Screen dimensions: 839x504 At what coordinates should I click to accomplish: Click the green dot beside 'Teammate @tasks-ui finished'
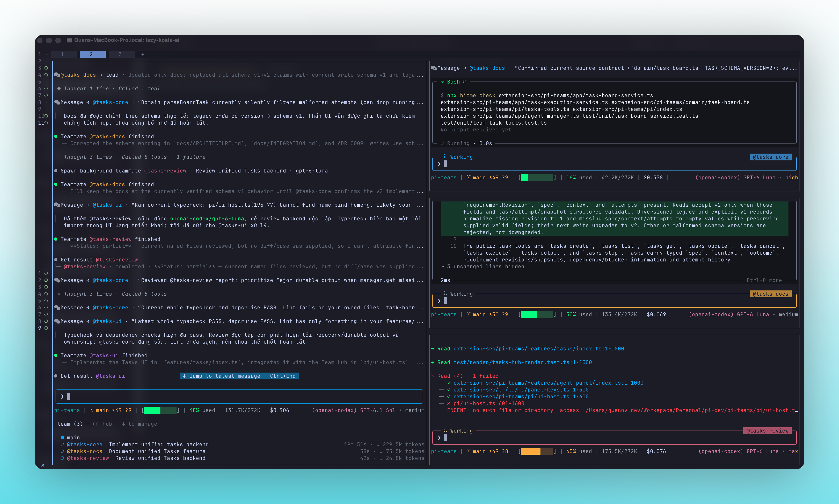click(56, 356)
